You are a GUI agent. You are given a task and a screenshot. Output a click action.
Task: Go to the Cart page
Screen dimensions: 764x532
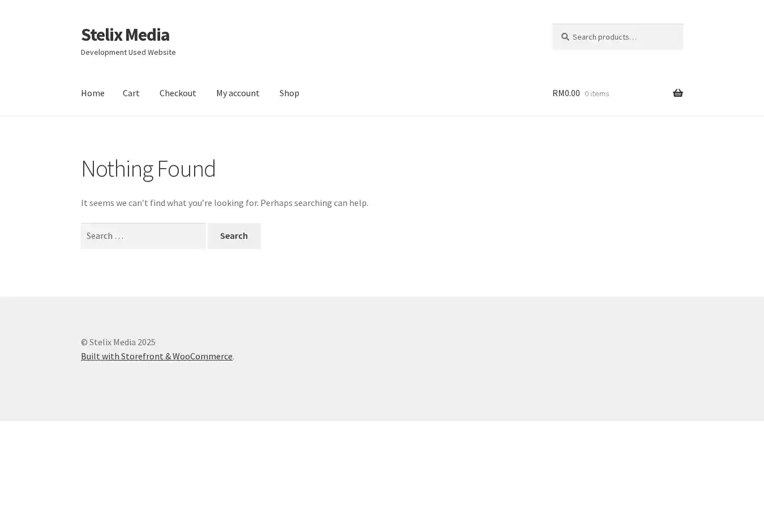[131, 93]
